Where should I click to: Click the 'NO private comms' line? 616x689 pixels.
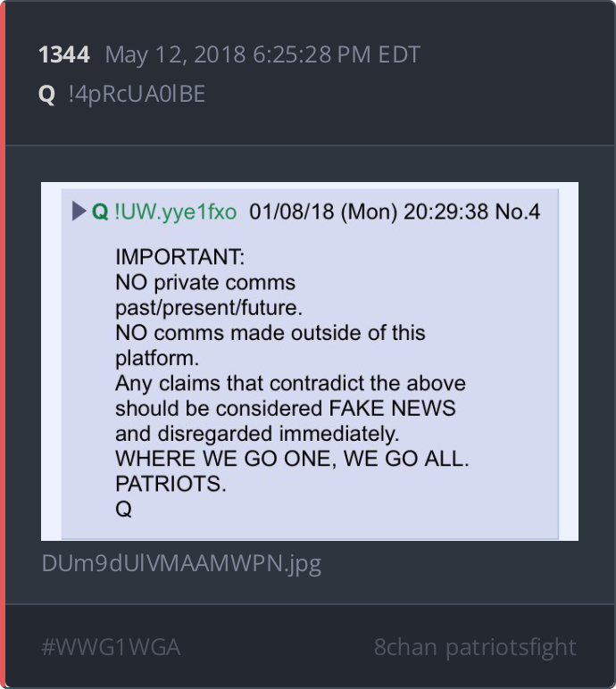(205, 283)
